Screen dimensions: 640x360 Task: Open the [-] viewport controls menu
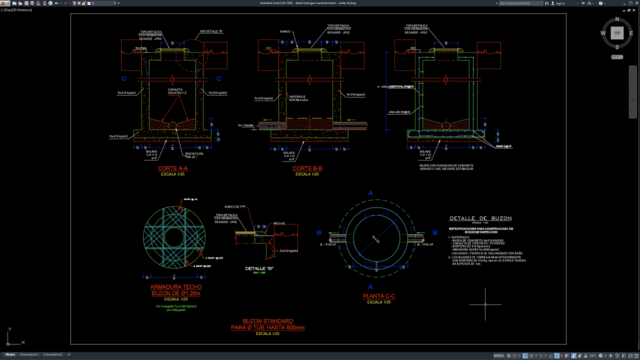pos(2,10)
